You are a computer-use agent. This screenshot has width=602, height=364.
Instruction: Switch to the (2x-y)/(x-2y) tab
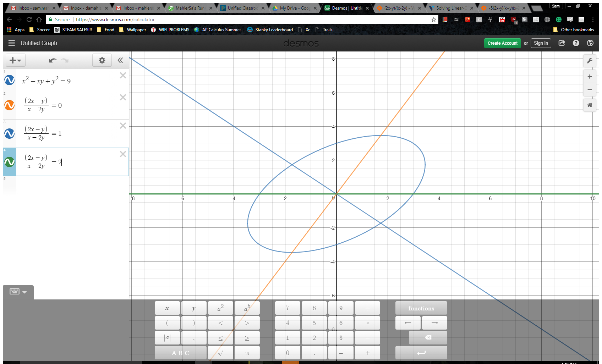(x=399, y=8)
